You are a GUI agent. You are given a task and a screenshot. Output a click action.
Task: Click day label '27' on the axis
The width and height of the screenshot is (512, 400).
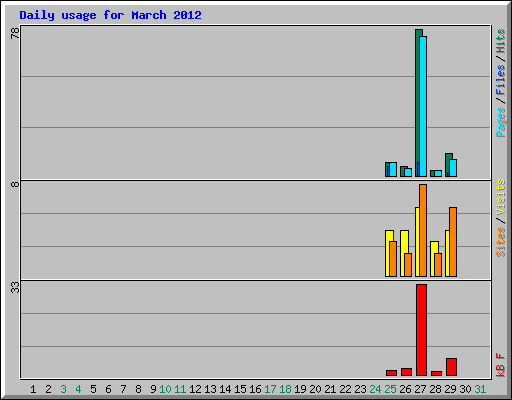click(420, 389)
